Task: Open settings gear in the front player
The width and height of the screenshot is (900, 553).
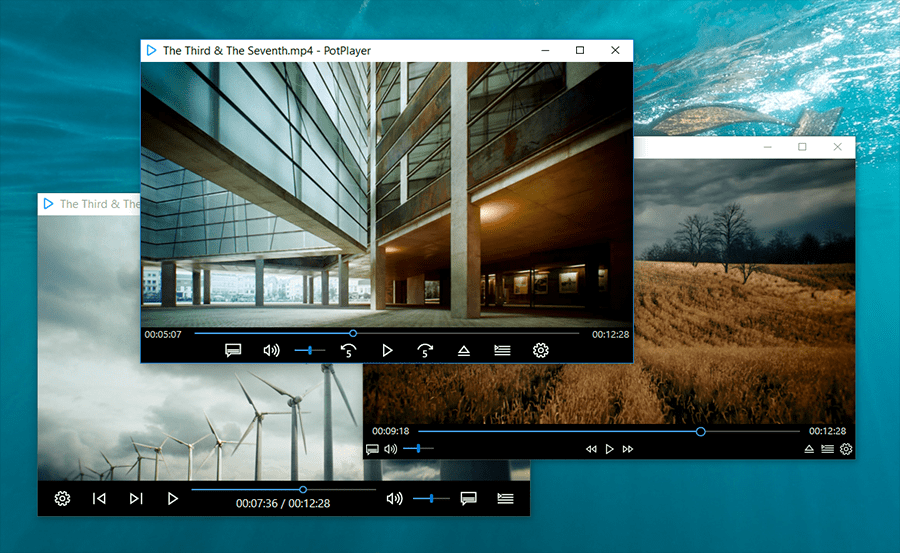Action: pos(541,350)
